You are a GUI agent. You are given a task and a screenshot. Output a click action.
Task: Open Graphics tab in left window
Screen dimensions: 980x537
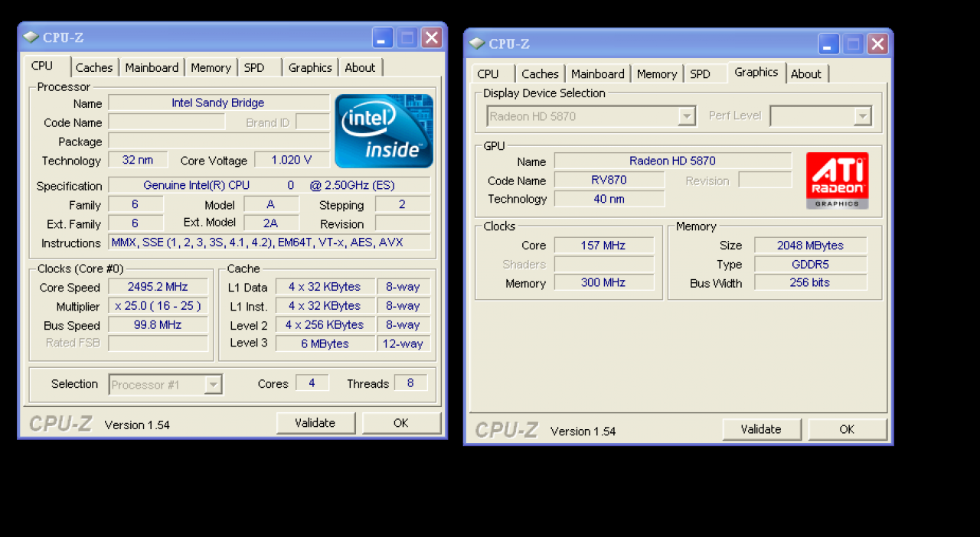tap(310, 67)
